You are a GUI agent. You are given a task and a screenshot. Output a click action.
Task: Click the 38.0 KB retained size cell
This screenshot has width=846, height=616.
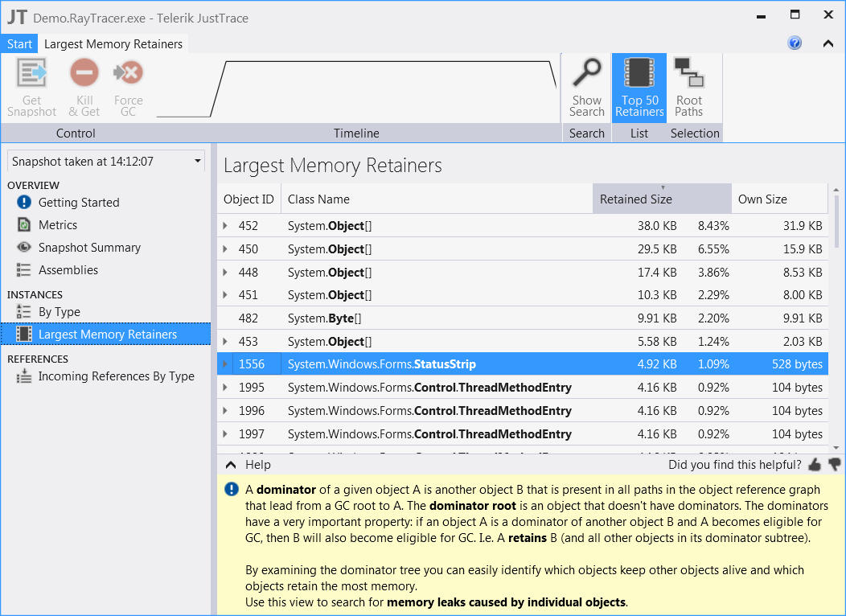(x=657, y=225)
